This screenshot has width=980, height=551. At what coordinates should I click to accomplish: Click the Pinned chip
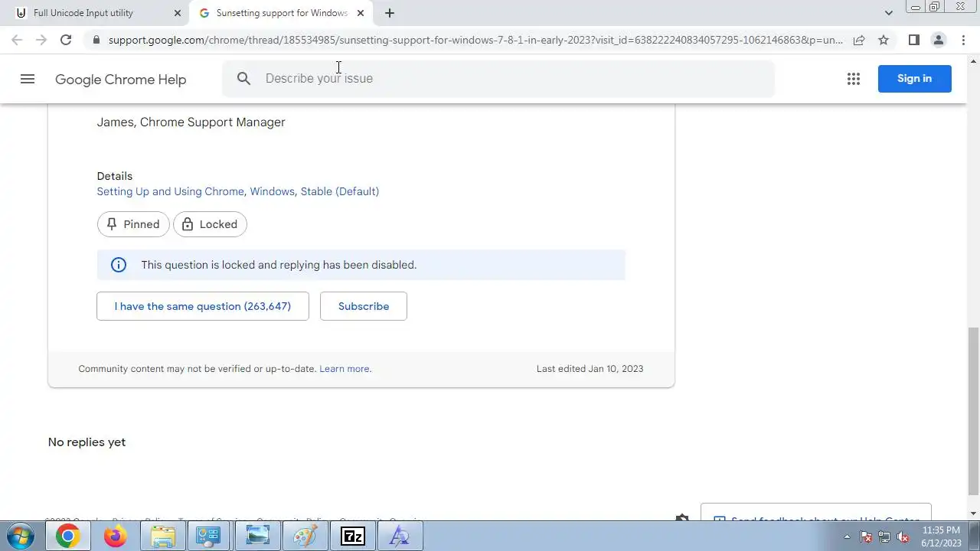tap(133, 224)
